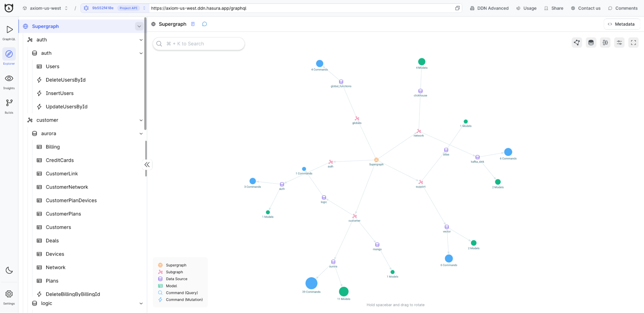644x313 pixels.
Task: Select the InsertUsers command
Action: 60,94
